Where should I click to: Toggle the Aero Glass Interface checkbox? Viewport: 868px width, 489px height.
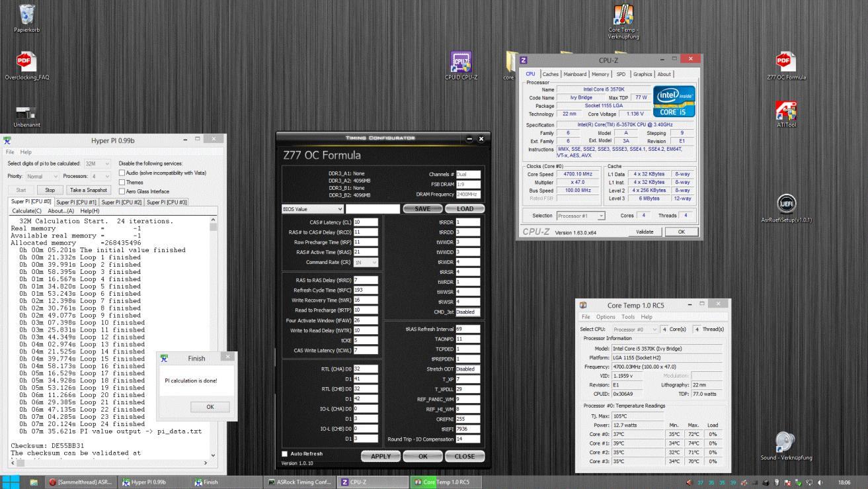pos(122,191)
